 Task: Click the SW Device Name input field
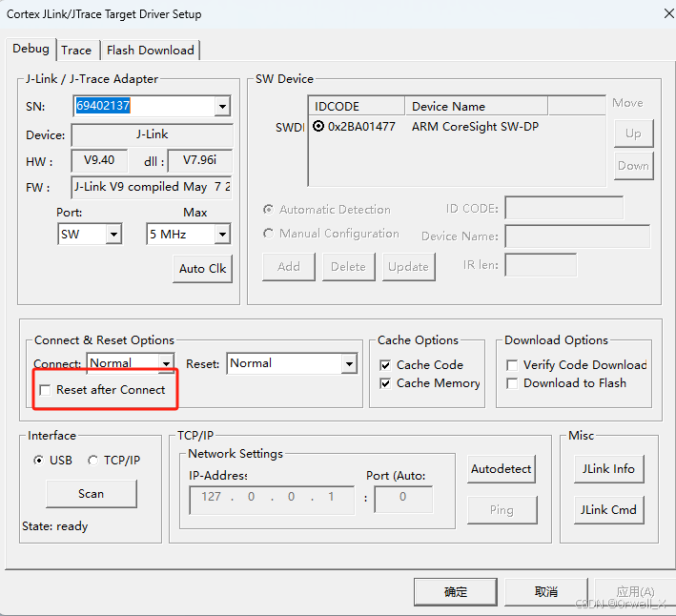(578, 236)
